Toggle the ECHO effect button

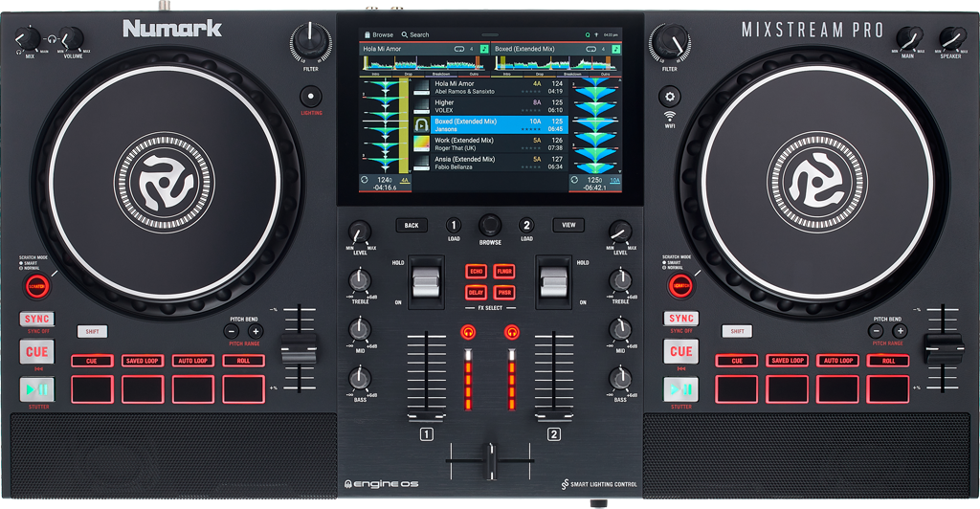(x=477, y=271)
